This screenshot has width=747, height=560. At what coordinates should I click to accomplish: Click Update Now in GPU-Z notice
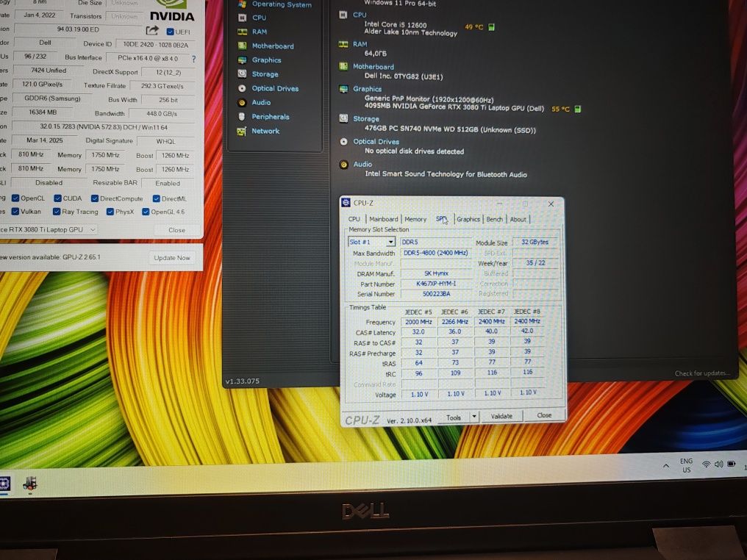tap(172, 258)
